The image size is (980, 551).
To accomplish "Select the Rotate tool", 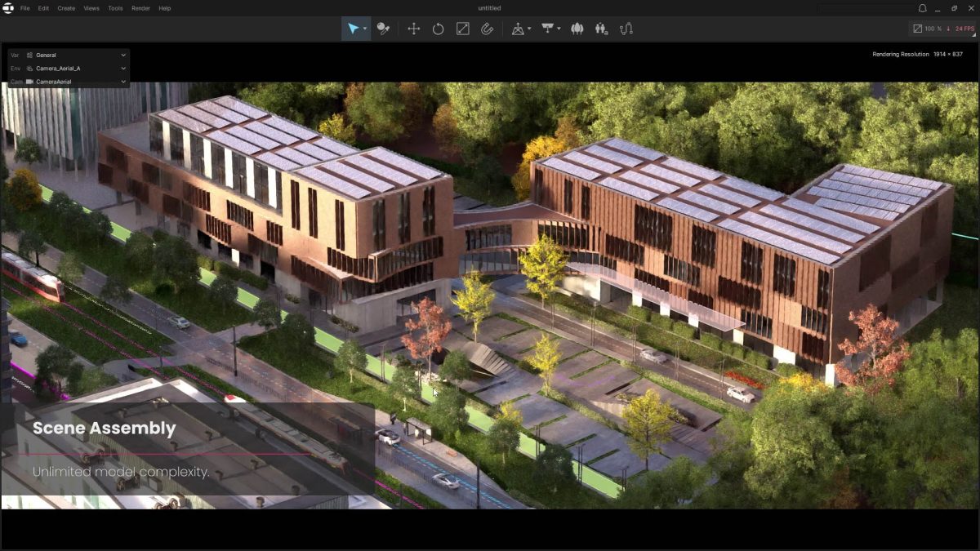I will pyautogui.click(x=439, y=29).
